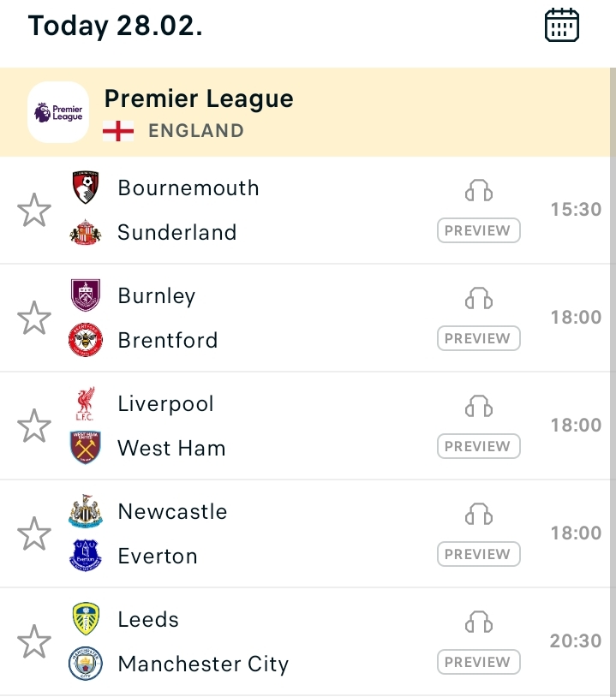Show preview for Newcastle vs Everton

coord(478,555)
